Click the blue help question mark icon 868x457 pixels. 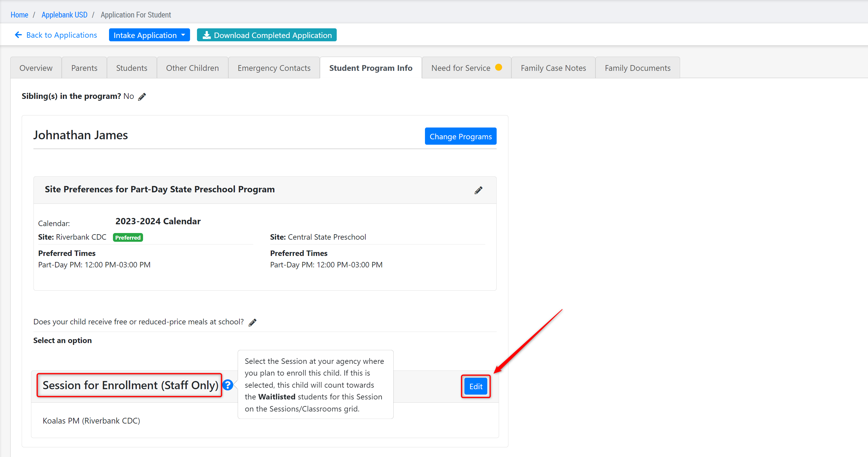pyautogui.click(x=228, y=385)
